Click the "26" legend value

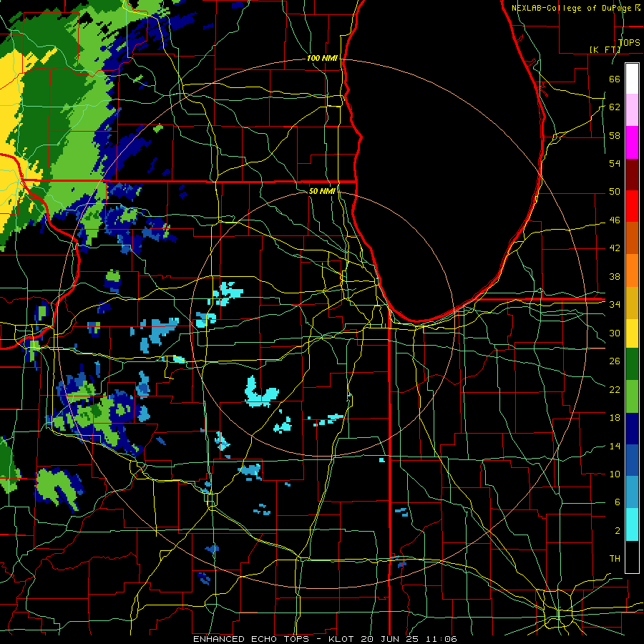[x=615, y=361]
